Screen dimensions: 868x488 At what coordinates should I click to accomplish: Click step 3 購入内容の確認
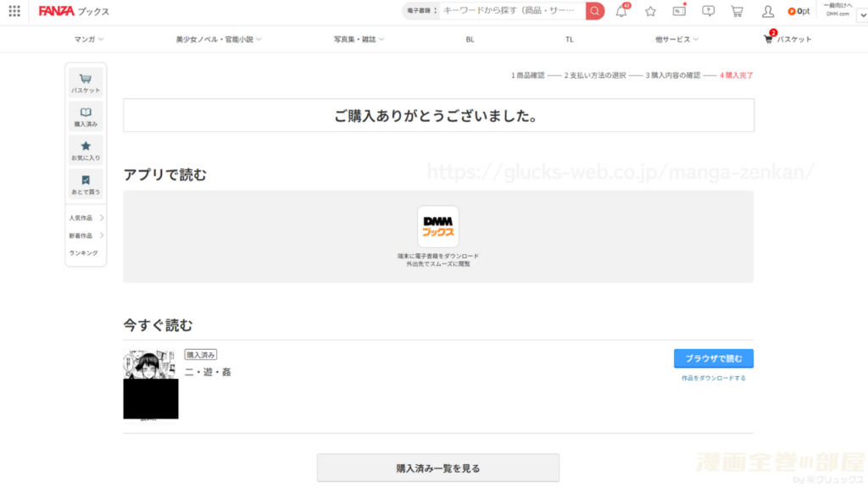coord(672,75)
